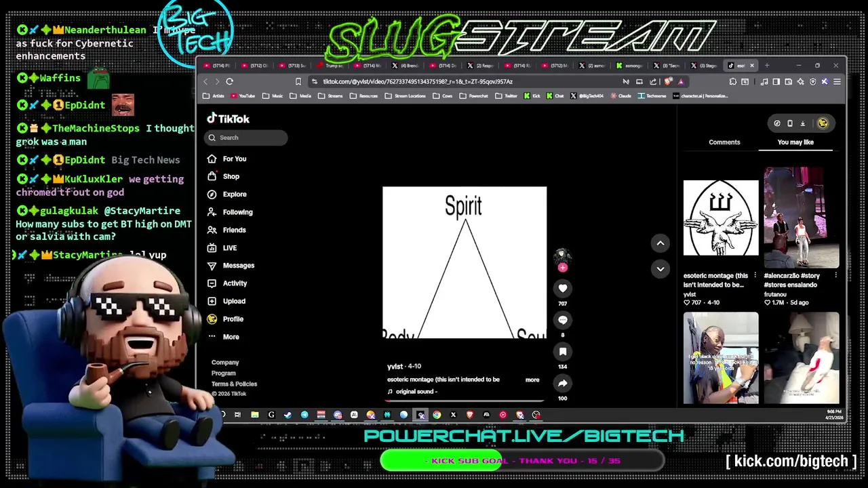Expand the video description with more
The width and height of the screenshot is (868, 488).
click(532, 380)
